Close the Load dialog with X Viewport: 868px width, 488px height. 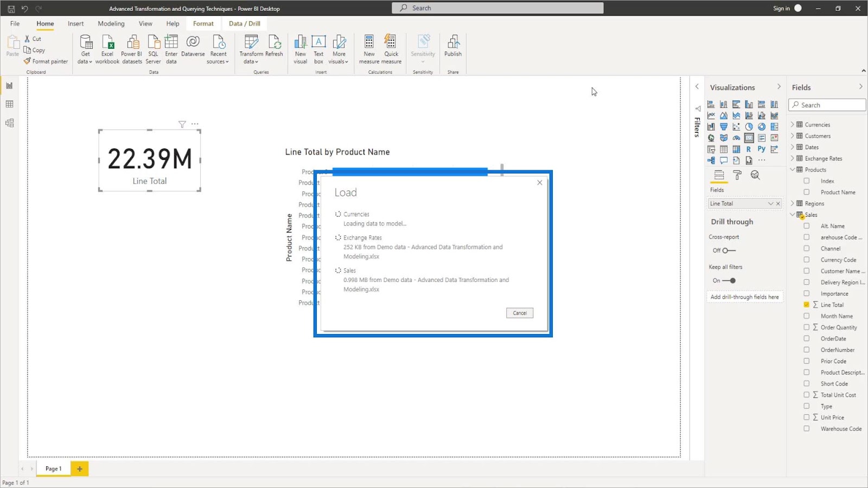click(x=540, y=183)
